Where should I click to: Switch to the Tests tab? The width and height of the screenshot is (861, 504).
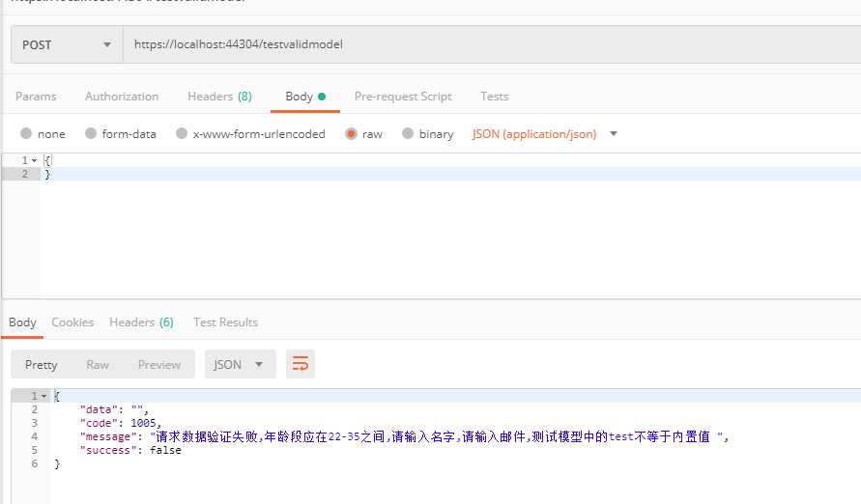tap(494, 97)
